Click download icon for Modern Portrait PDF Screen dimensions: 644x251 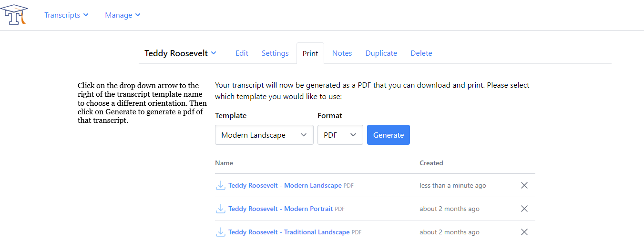tap(220, 209)
